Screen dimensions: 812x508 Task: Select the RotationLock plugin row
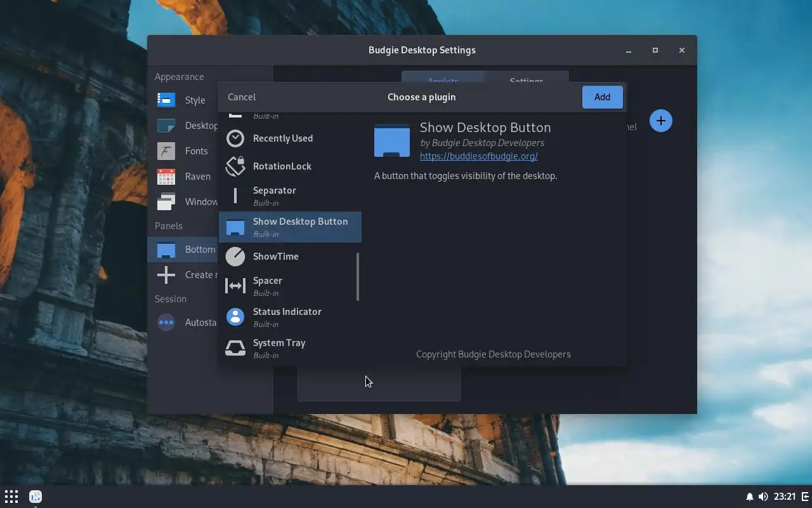tap(290, 166)
